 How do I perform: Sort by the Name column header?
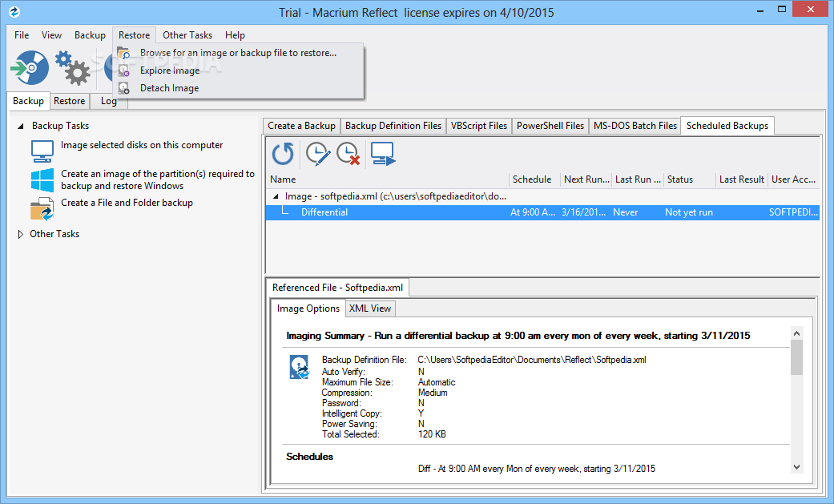click(x=389, y=179)
